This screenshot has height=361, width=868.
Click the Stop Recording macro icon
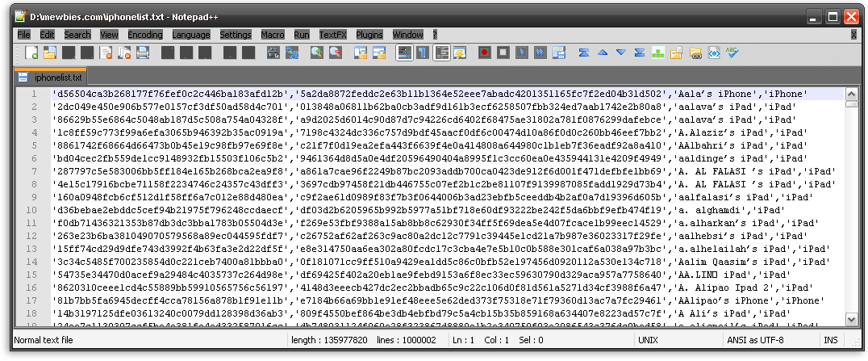click(x=503, y=52)
